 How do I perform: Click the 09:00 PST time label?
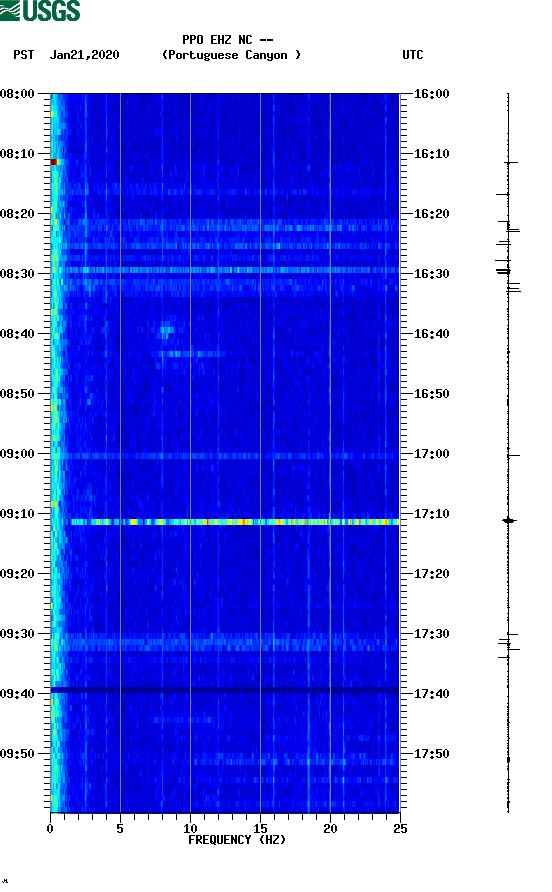tap(18, 453)
